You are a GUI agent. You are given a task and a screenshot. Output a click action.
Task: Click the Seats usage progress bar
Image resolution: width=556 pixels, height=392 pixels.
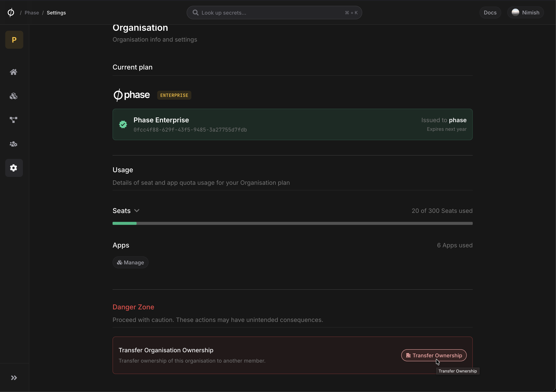coord(292,223)
